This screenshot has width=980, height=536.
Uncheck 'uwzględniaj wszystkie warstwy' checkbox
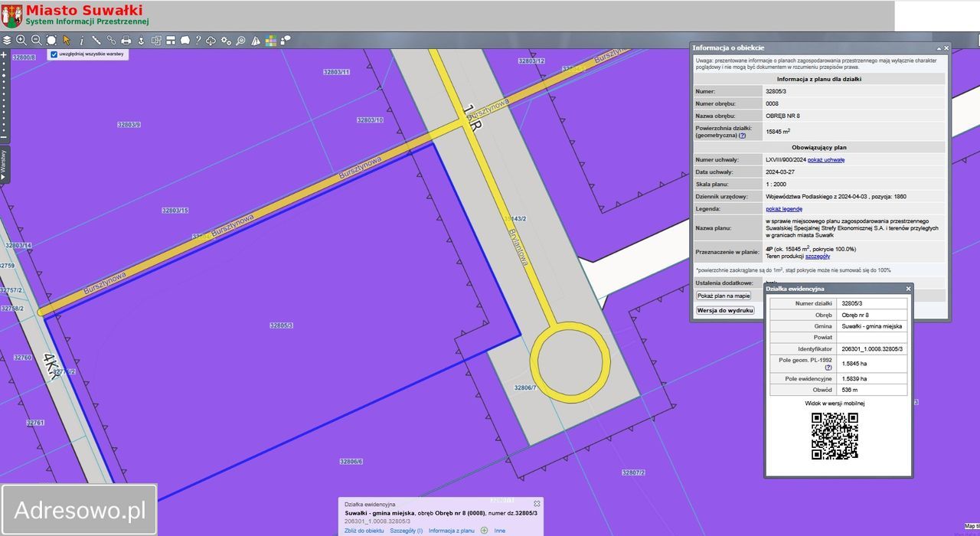[54, 54]
